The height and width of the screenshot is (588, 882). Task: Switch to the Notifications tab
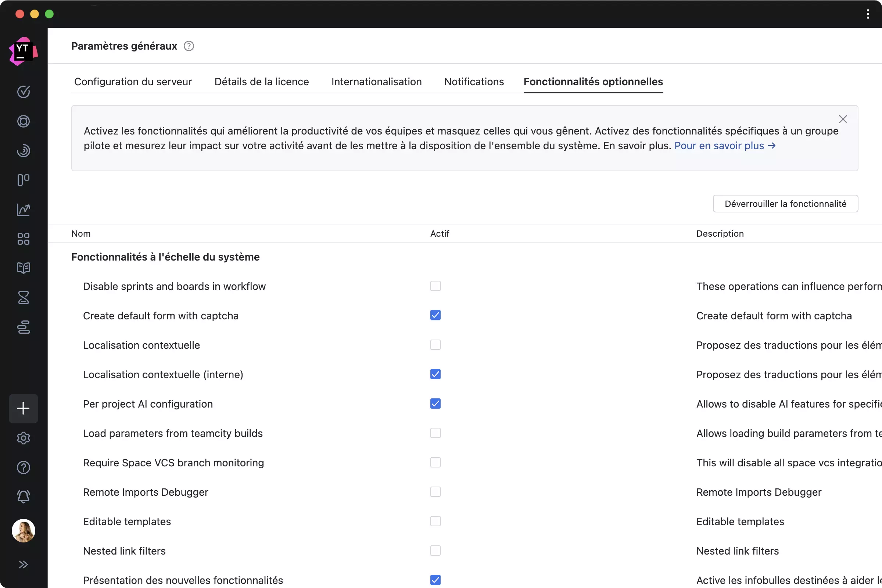[474, 82]
